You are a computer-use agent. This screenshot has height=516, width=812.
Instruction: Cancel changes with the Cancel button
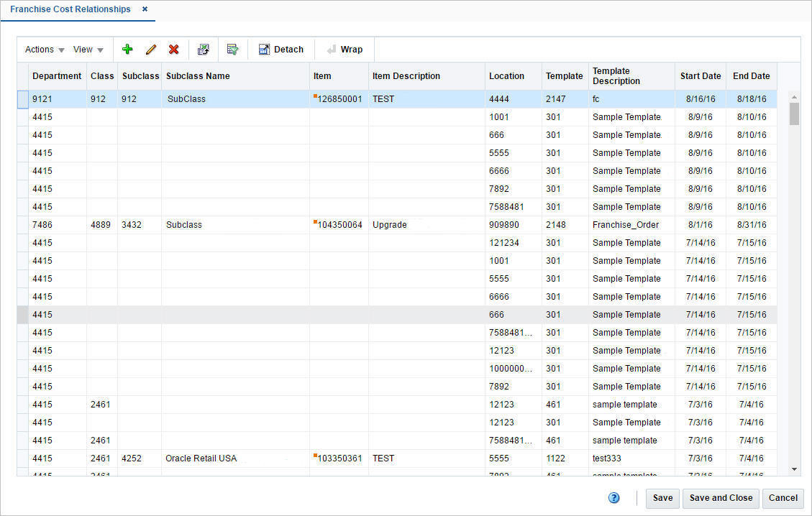(x=783, y=497)
